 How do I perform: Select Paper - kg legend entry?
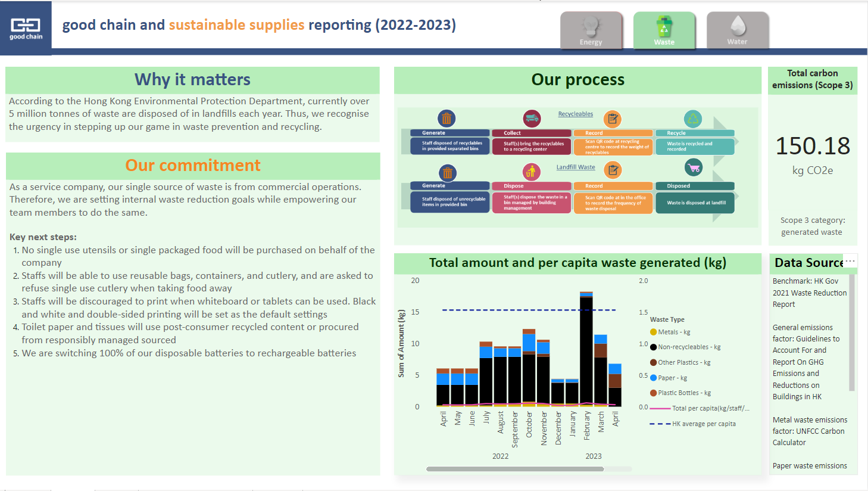(669, 378)
